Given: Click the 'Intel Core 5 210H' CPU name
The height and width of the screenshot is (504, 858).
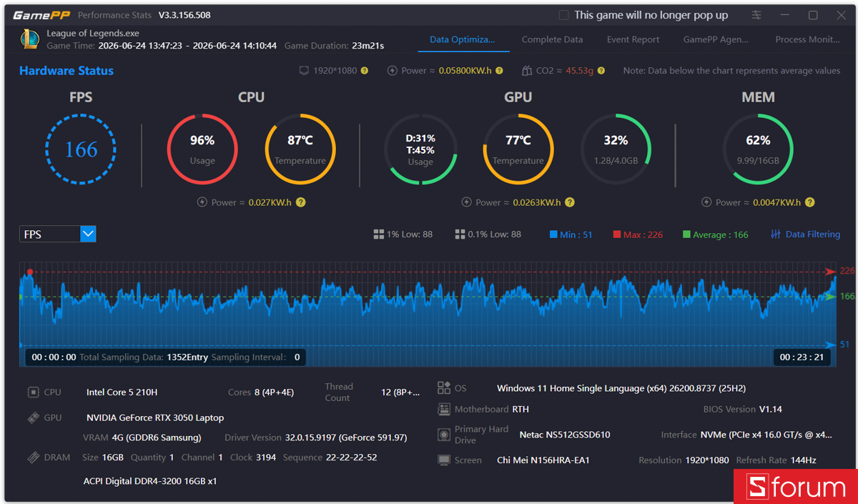Looking at the screenshot, I should pos(122,392).
